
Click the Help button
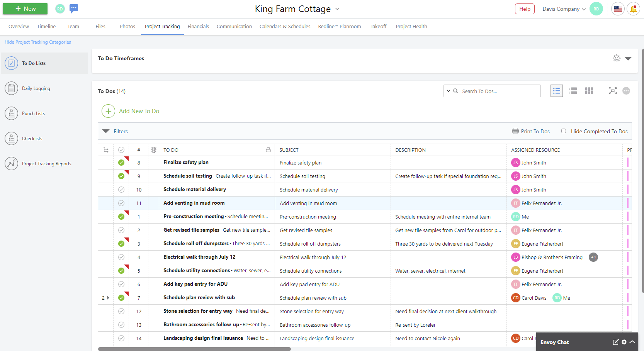[x=524, y=9]
